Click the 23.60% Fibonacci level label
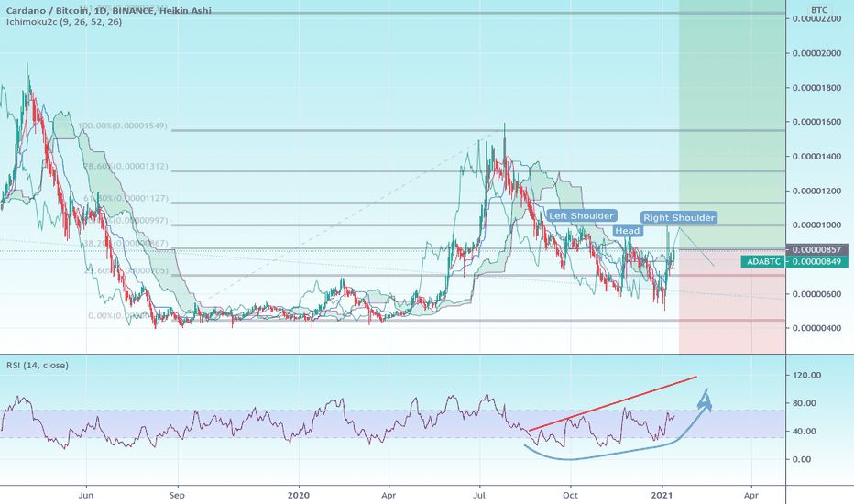The width and height of the screenshot is (854, 504). (x=126, y=271)
